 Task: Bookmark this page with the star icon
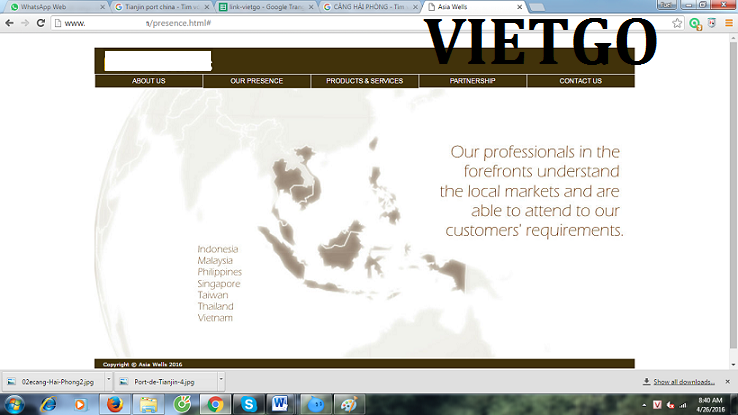point(677,23)
